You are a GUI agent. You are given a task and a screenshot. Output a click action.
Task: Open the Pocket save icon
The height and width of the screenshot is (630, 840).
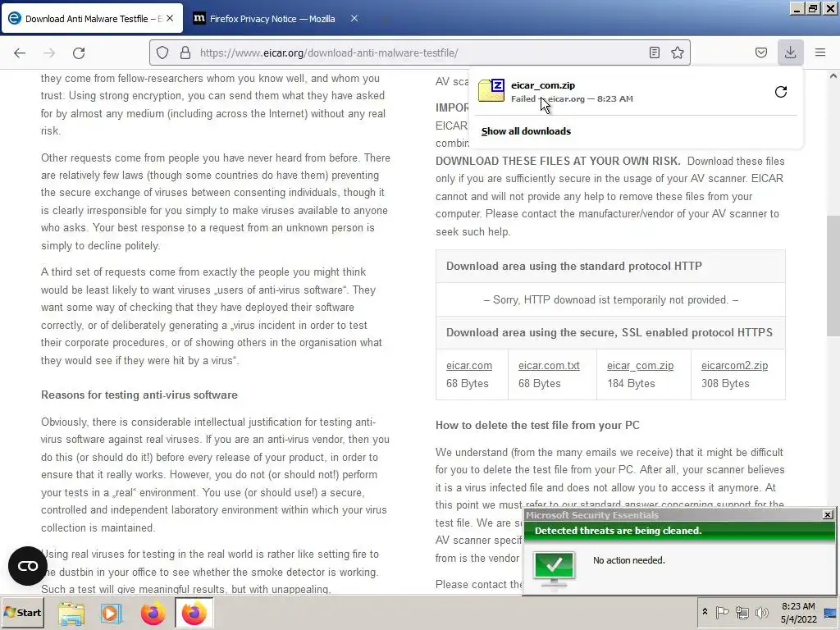(760, 52)
